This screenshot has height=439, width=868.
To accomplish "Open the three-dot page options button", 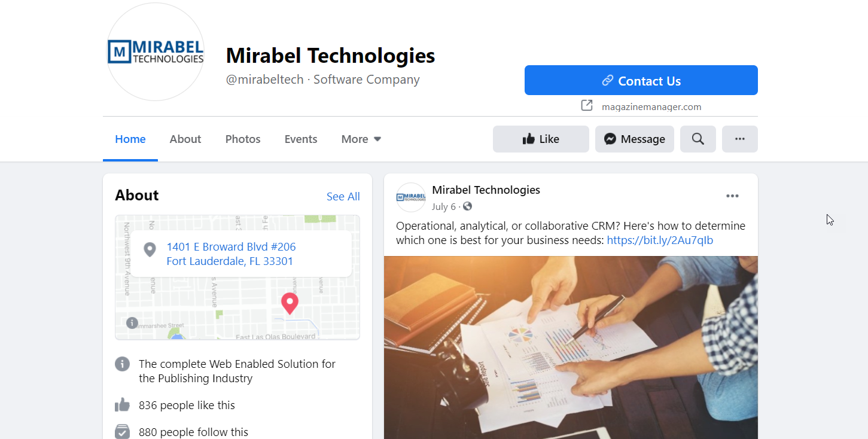I will pos(739,139).
